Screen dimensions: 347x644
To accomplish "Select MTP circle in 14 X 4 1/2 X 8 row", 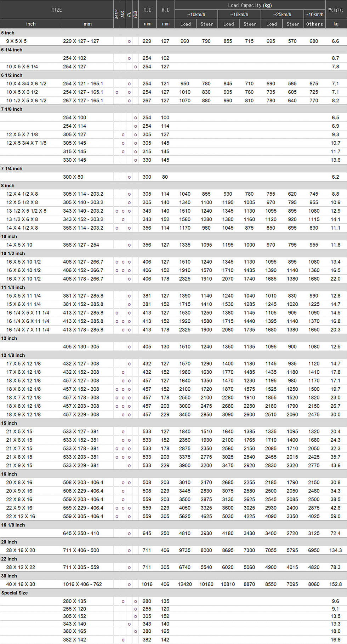I will pyautogui.click(x=117, y=228).
